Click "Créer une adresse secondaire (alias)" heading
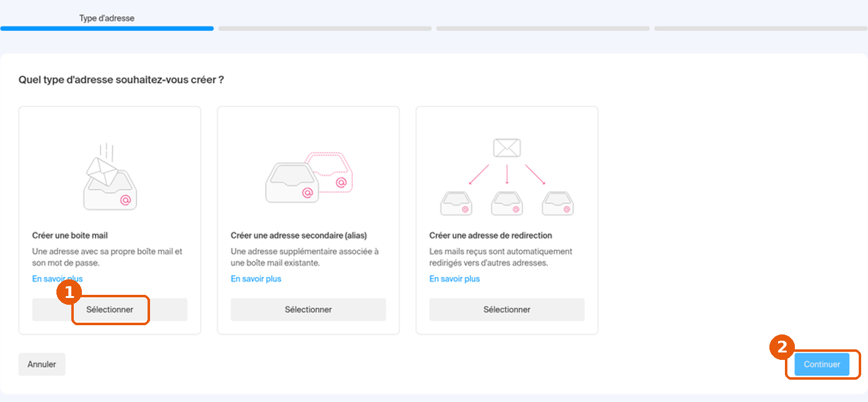 [x=299, y=235]
